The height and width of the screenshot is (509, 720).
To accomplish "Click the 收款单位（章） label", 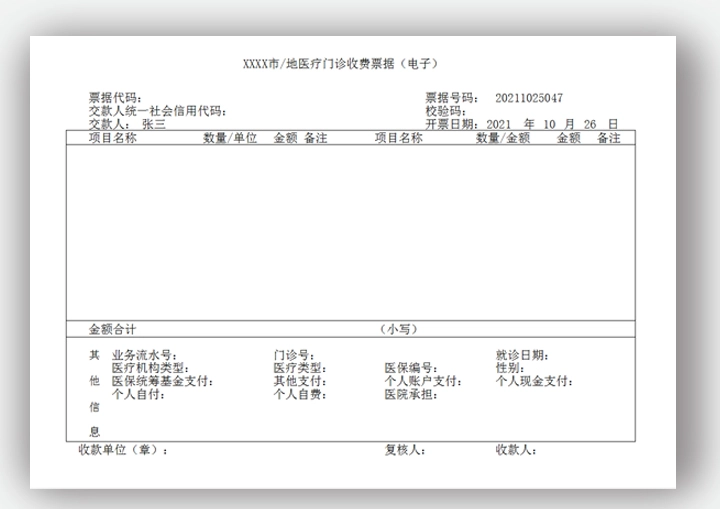I will click(x=123, y=450).
